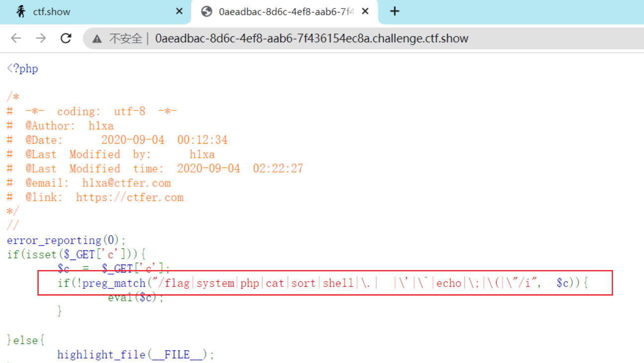Screen dimensions: 644x363
Task: Click the globe icon on the challenge tab
Action: (x=206, y=11)
